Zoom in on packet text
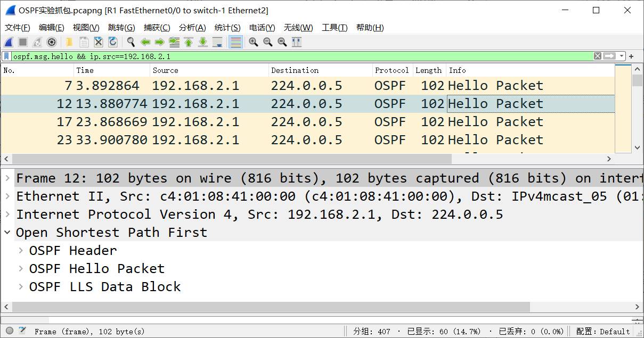 pos(254,43)
